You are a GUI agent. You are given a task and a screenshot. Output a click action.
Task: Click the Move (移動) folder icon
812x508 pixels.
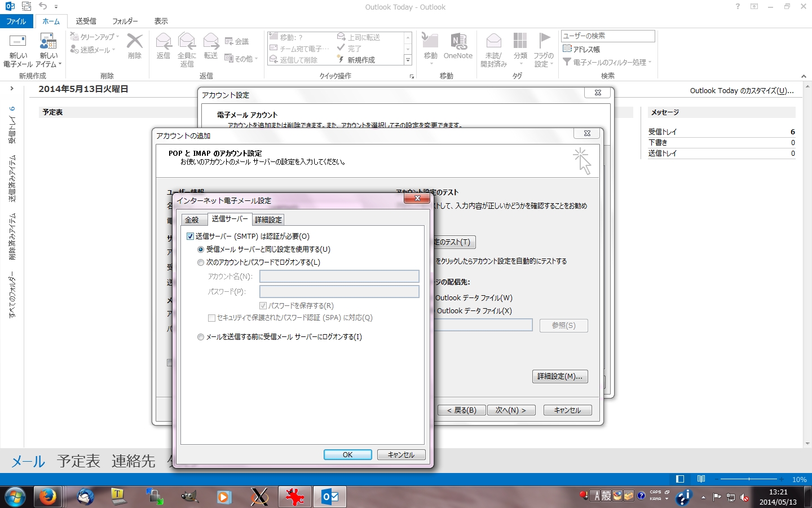pos(430,41)
